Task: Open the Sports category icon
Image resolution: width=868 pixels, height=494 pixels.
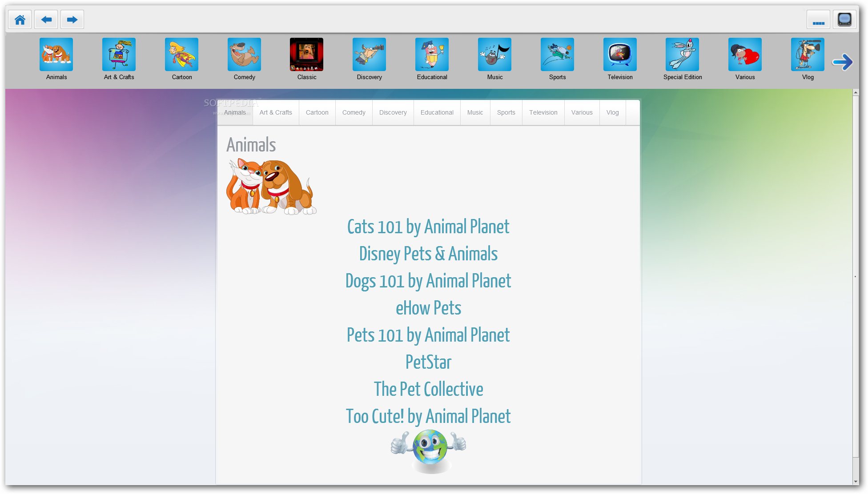Action: pyautogui.click(x=557, y=55)
